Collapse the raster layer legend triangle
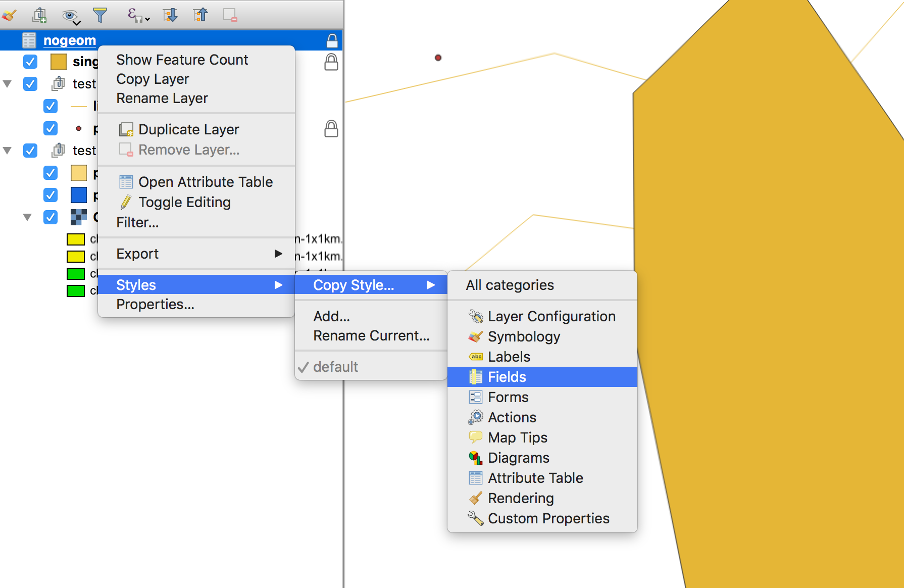Viewport: 904px width, 588px height. 27,217
